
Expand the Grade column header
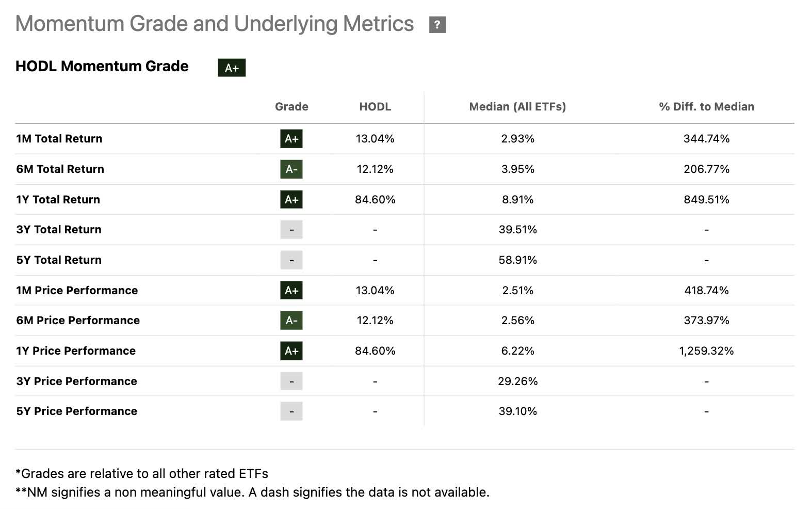click(x=291, y=107)
